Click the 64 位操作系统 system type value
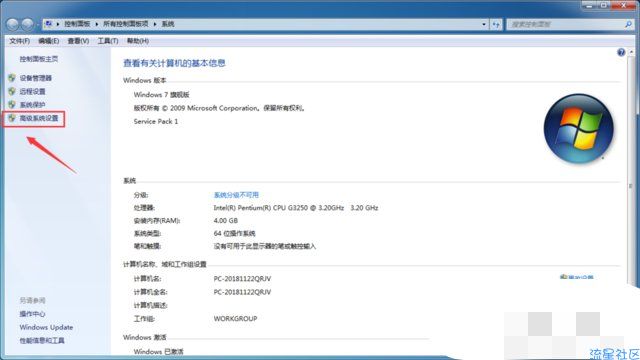The image size is (640, 360). tap(235, 233)
